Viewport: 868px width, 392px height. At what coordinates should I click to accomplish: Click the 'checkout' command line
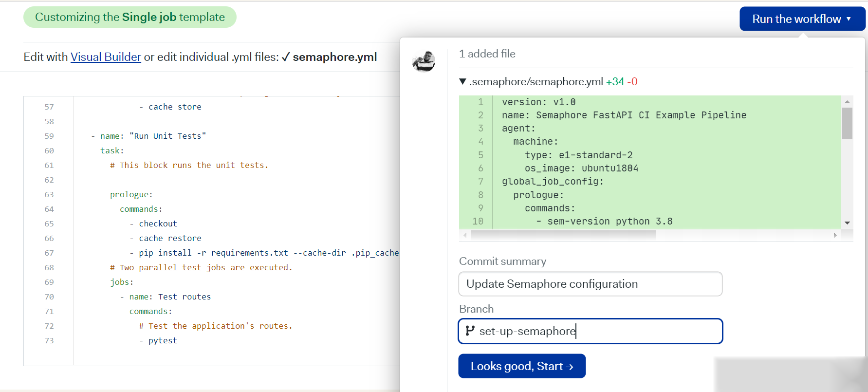(153, 224)
